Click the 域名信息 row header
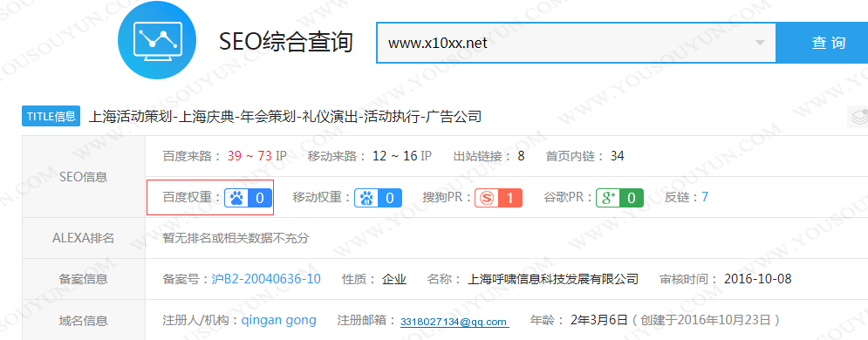This screenshot has height=340, width=868. tap(84, 320)
